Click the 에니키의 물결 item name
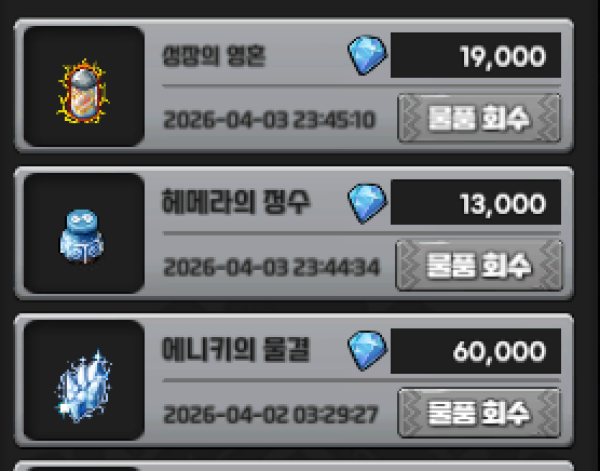The image size is (600, 471). coord(236,350)
